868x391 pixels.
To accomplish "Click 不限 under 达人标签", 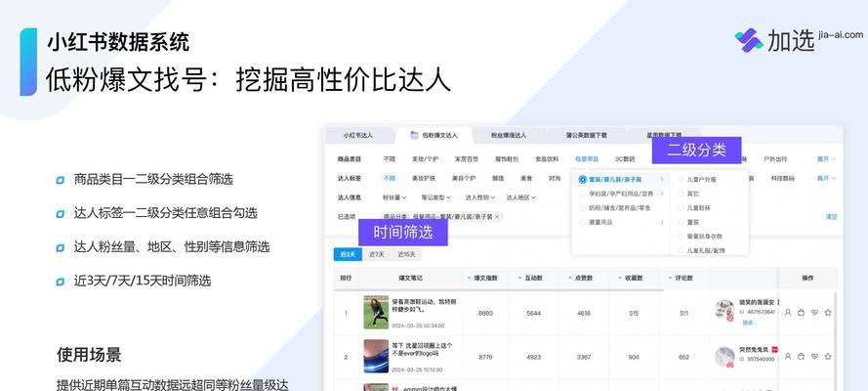I will (390, 178).
